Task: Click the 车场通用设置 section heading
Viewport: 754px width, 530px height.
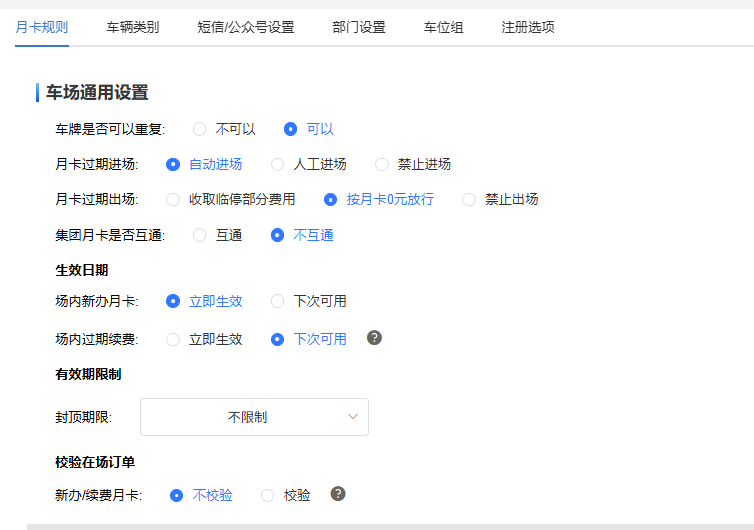Action: (x=97, y=92)
